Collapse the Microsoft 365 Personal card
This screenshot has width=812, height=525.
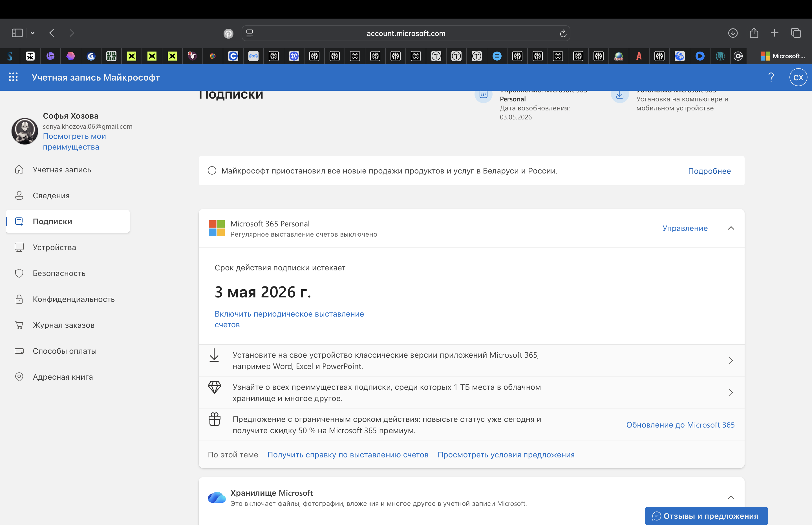731,228
